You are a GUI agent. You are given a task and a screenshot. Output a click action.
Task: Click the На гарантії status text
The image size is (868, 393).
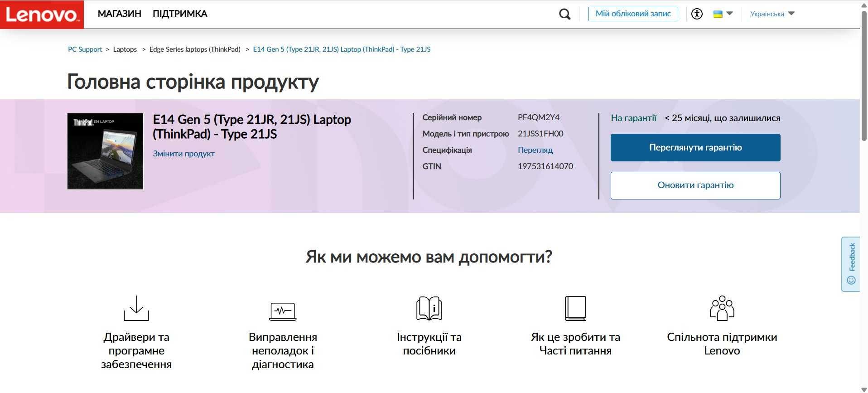point(633,118)
